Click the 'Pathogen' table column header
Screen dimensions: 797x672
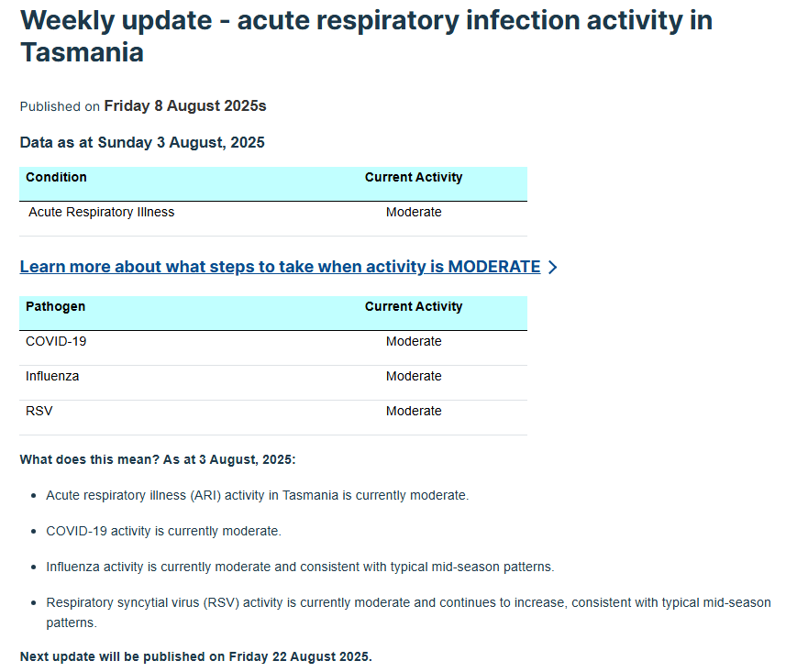tap(55, 306)
